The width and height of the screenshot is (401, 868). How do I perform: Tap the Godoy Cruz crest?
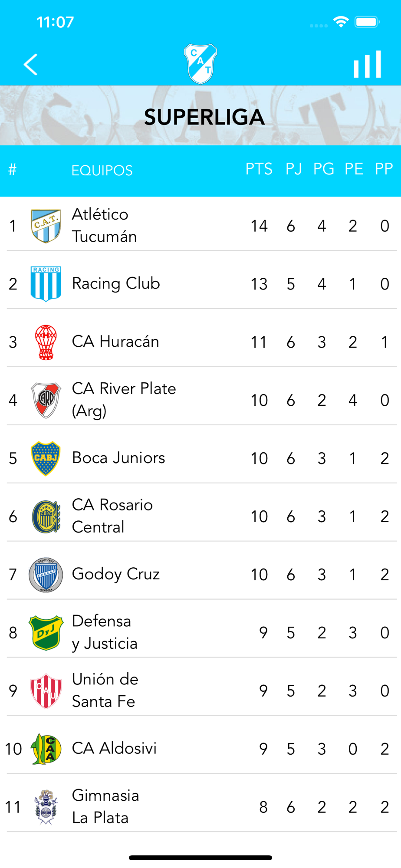(x=46, y=575)
